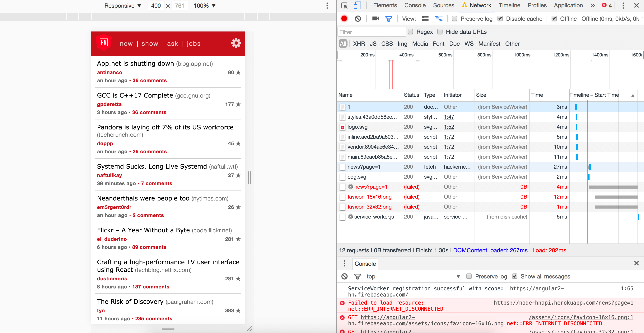Filter requests by JS type
The height and width of the screenshot is (333, 644).
point(373,44)
